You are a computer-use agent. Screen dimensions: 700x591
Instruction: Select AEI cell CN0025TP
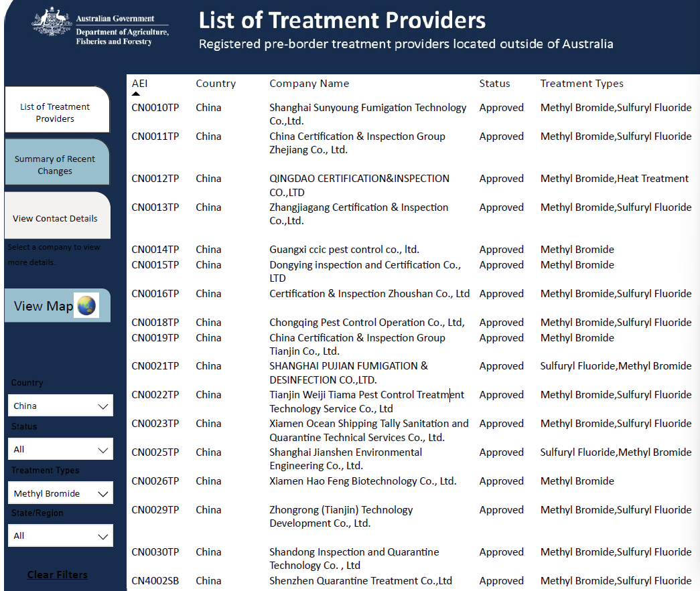[155, 452]
